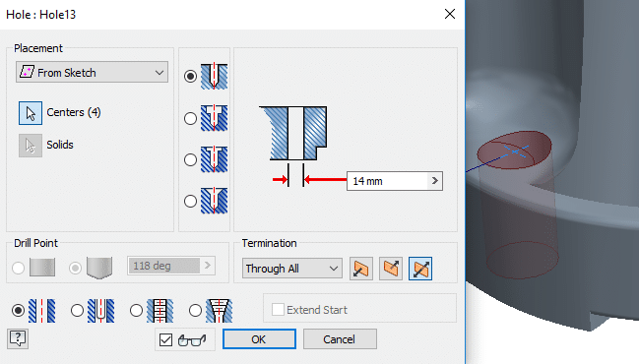
Task: Open help with the question mark icon
Action: (18, 338)
